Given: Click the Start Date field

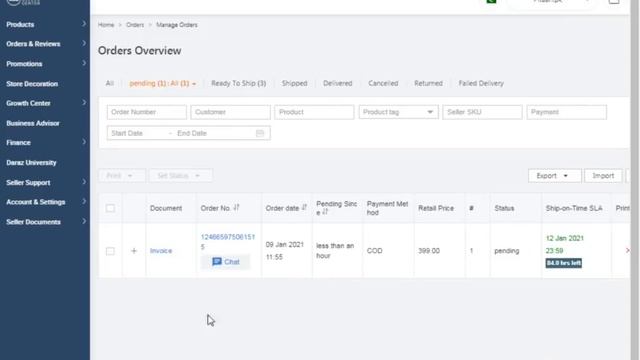Looking at the screenshot, I should tap(138, 133).
